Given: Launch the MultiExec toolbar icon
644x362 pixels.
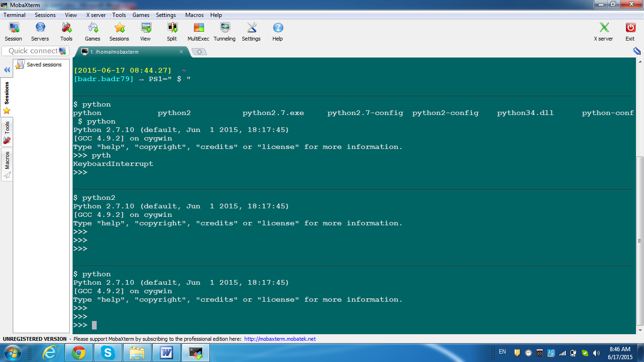Looking at the screenshot, I should [x=198, y=32].
